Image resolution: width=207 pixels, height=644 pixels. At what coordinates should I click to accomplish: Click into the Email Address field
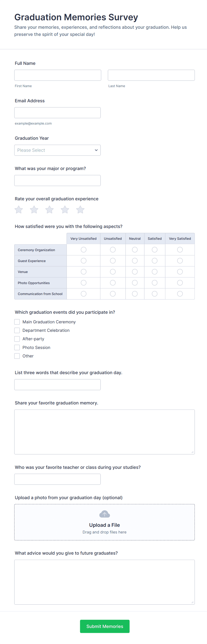tap(57, 113)
